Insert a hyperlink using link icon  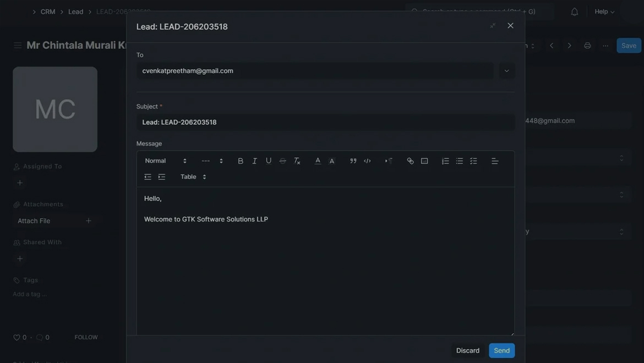click(x=410, y=161)
